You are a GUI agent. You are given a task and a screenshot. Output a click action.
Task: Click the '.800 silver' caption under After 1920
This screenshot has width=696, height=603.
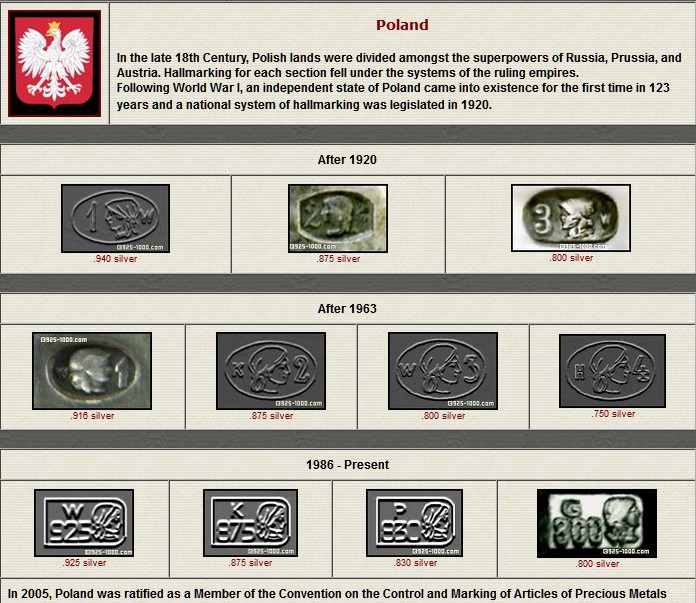coord(571,258)
